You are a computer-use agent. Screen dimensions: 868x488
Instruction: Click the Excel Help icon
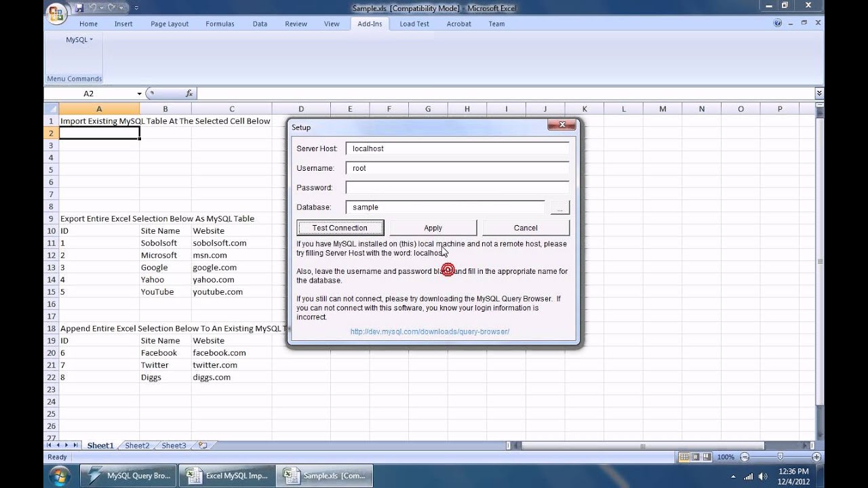(778, 23)
